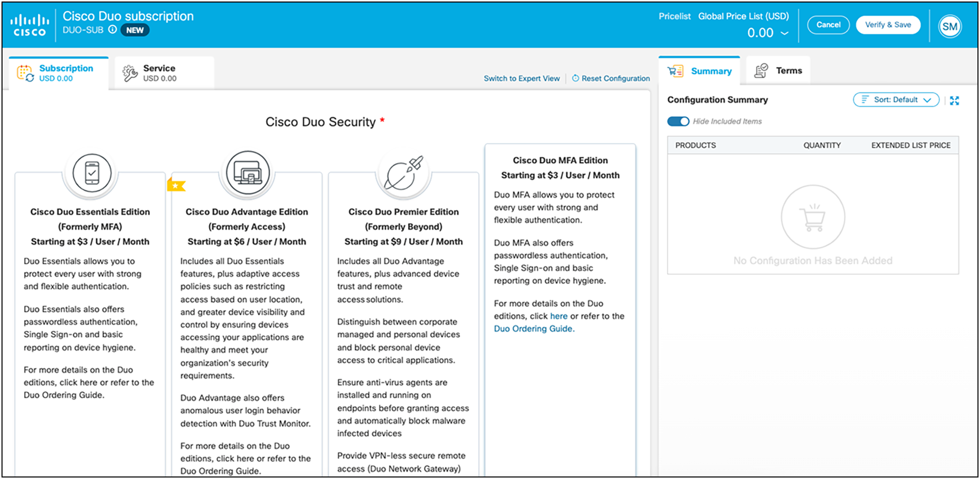Click the Subscription calendar icon
The image size is (980, 479).
coord(25,73)
